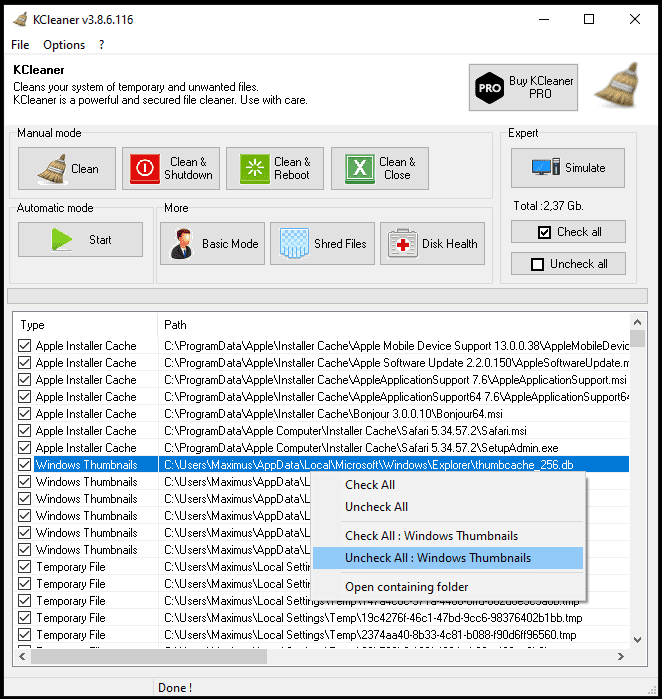662x699 pixels.
Task: Select the Bonjour64.msi path text
Action: click(x=333, y=414)
